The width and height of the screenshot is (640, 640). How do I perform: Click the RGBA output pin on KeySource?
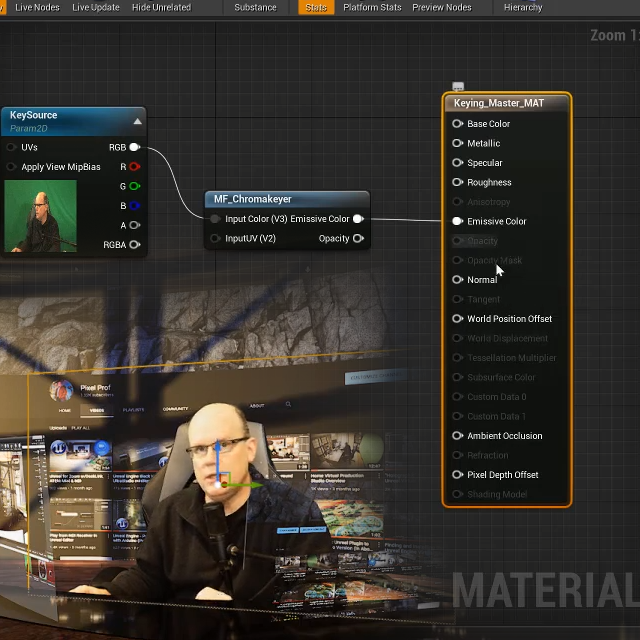coord(135,244)
